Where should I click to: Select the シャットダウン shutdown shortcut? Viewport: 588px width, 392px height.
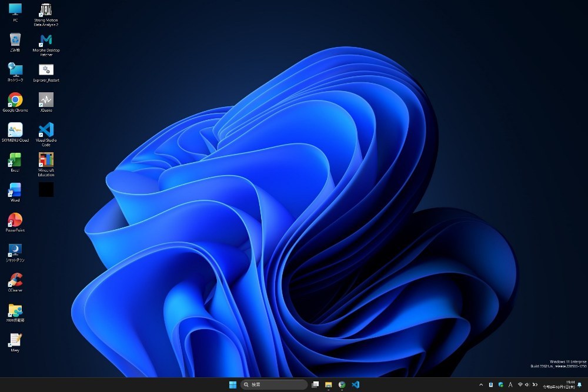(15, 252)
